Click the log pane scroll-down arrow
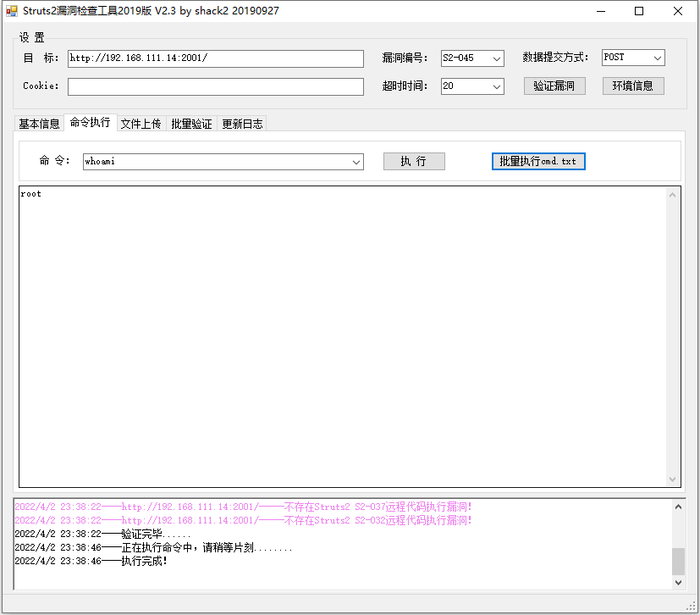The image size is (700, 615). point(678,583)
